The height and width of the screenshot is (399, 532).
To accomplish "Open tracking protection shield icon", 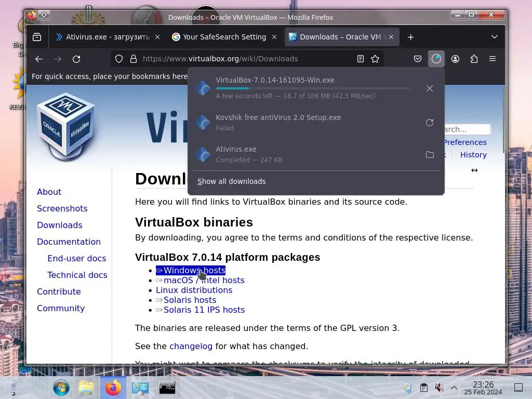I will click(119, 59).
